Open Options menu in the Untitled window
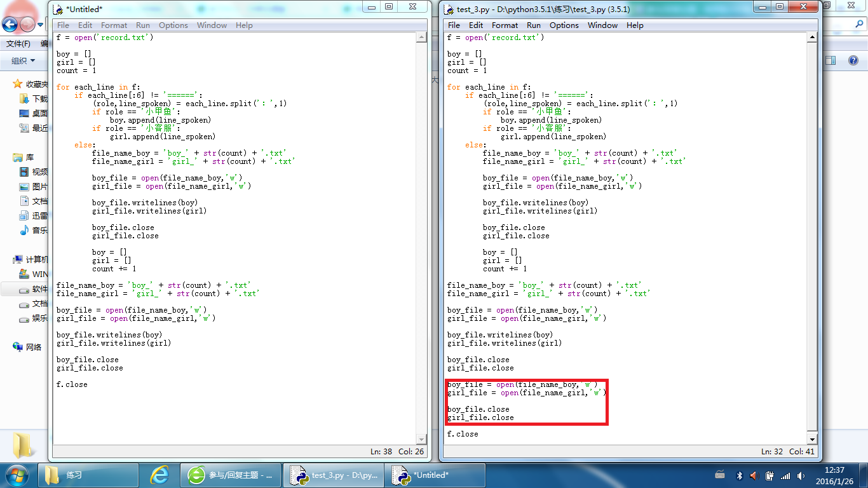Screen dimensions: 868x488 [173, 25]
